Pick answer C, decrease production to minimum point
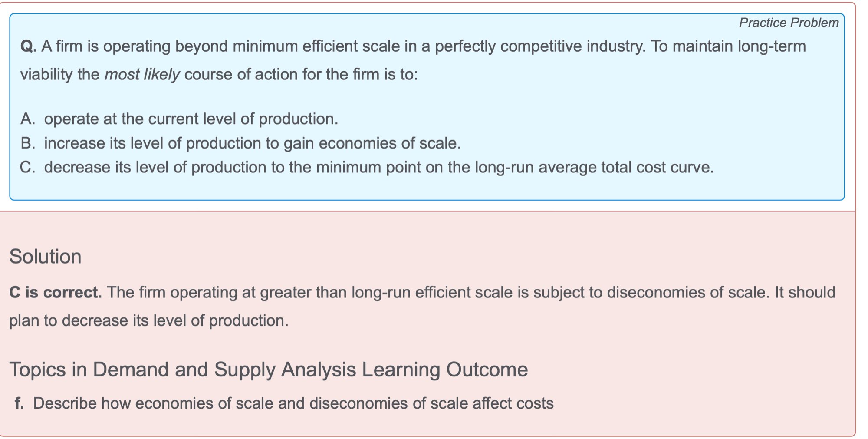The width and height of the screenshot is (868, 439). [x=378, y=168]
